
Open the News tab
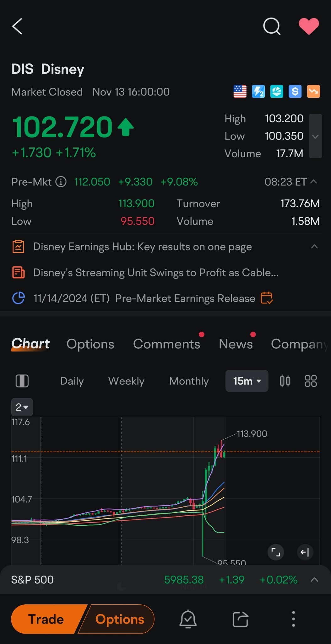pyautogui.click(x=236, y=344)
